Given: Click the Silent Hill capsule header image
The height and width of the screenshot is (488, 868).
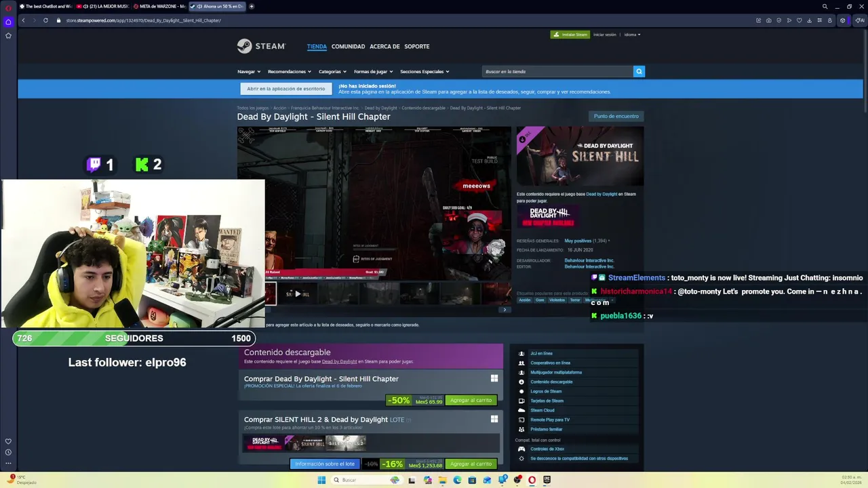Looking at the screenshot, I should [580, 156].
